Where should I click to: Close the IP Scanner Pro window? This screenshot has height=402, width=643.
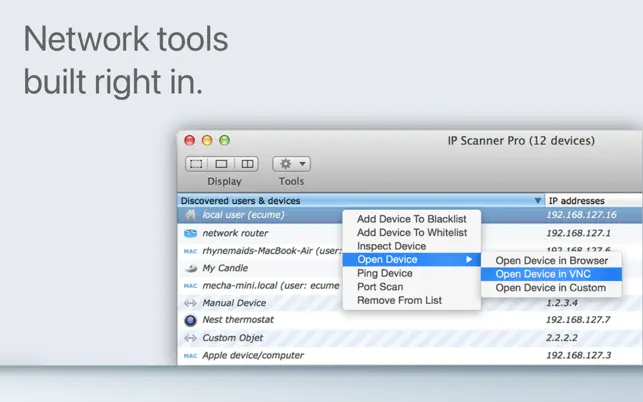point(189,140)
